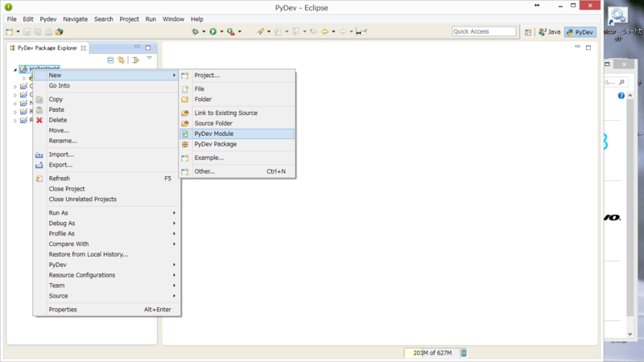Click the Export icon in context menu
Image resolution: width=644 pixels, height=362 pixels.
pos(39,165)
